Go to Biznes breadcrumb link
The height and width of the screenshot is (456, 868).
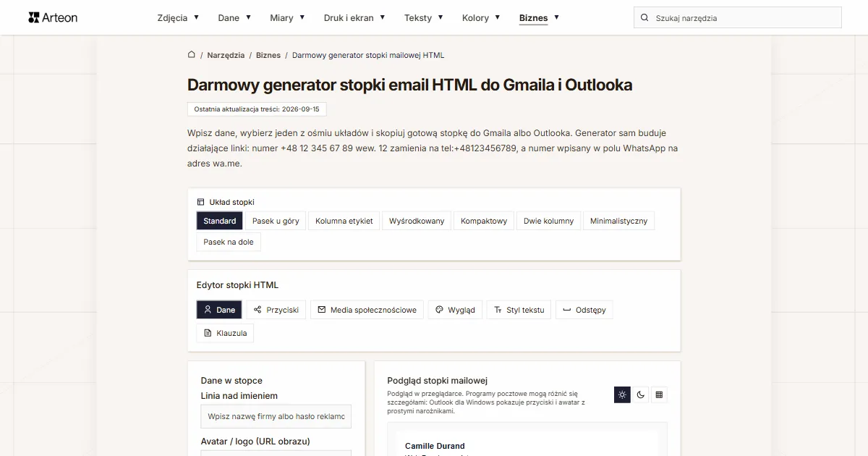pos(268,55)
